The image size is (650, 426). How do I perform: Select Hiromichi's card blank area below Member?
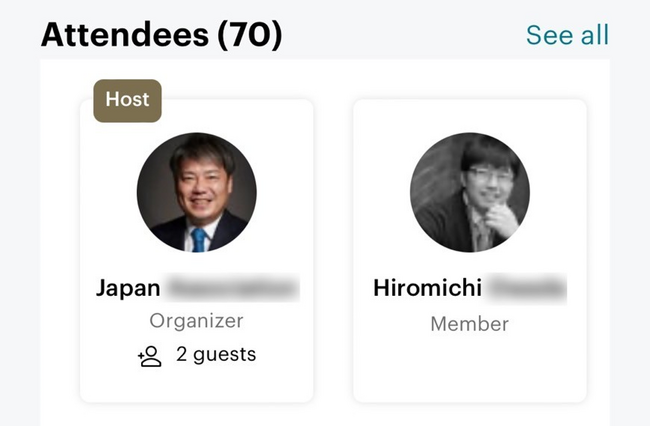pyautogui.click(x=469, y=368)
